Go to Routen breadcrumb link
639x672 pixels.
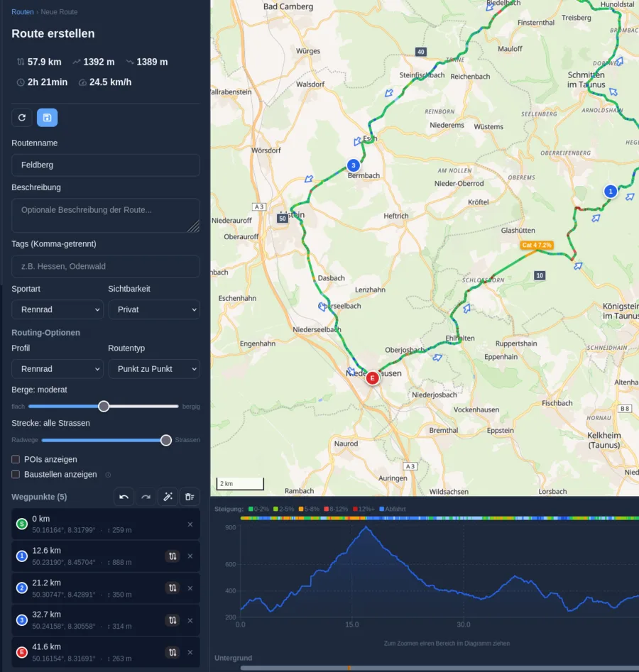[x=22, y=12]
